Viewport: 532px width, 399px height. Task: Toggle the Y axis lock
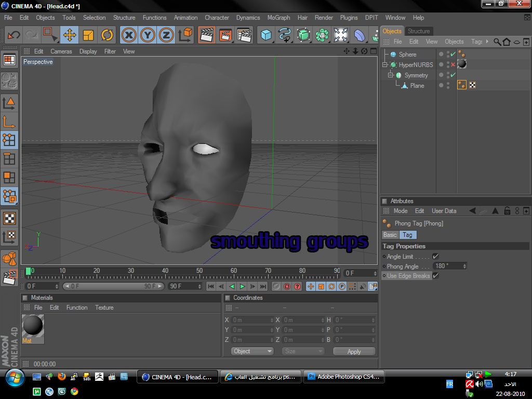[x=148, y=35]
